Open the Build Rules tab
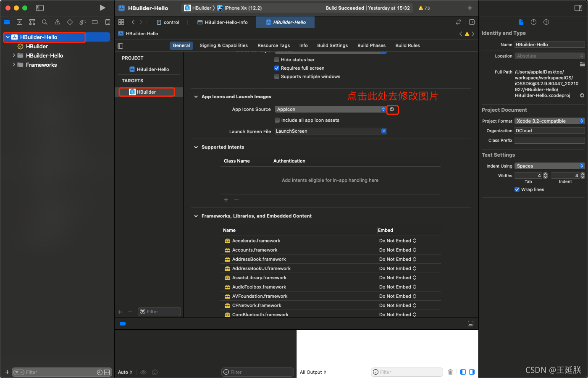This screenshot has width=588, height=378. point(407,45)
